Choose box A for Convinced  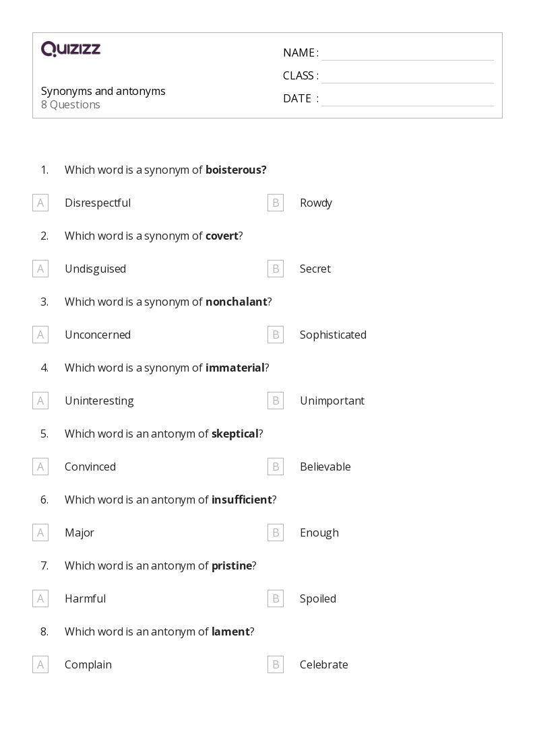pyautogui.click(x=40, y=467)
